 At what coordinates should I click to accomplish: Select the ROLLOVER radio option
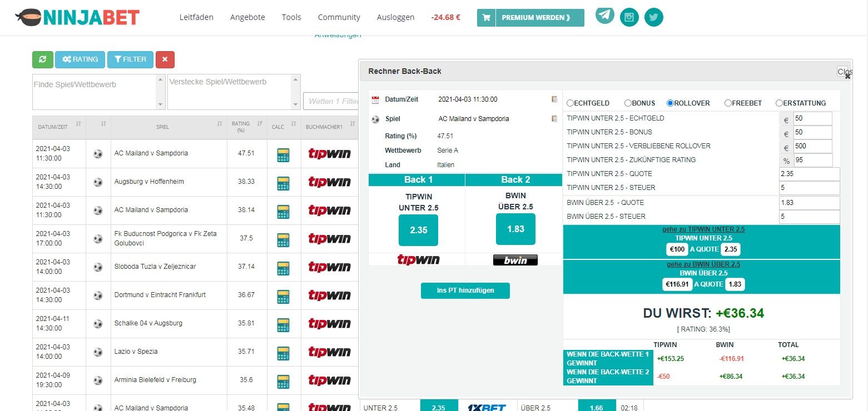(x=670, y=103)
